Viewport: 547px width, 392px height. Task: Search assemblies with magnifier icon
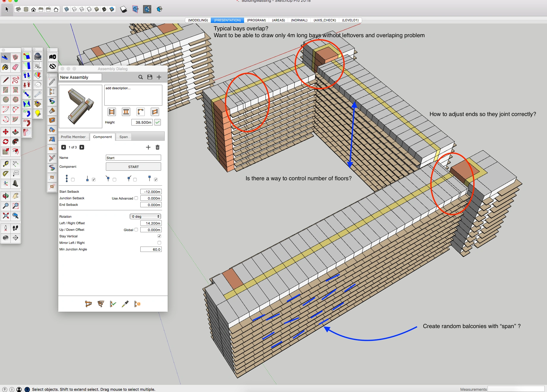pyautogui.click(x=141, y=77)
